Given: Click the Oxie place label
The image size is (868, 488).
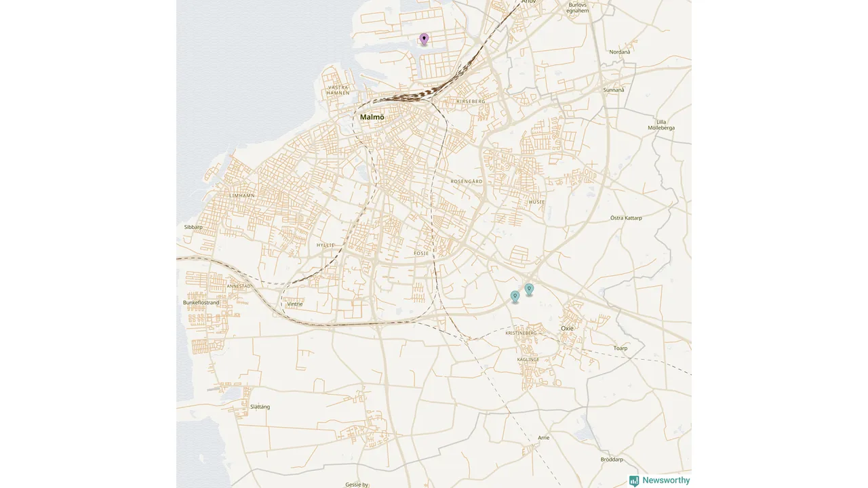Looking at the screenshot, I should pyautogui.click(x=567, y=328).
